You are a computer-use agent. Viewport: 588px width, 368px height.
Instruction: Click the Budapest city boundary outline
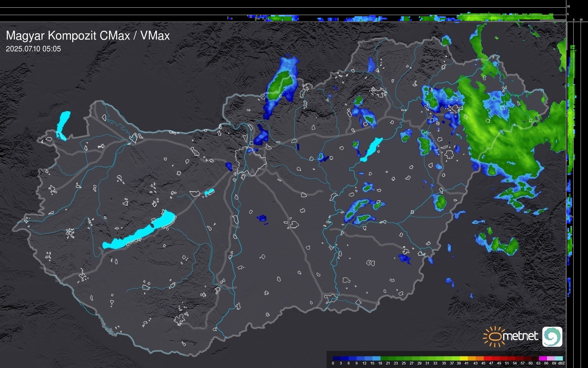click(251, 161)
